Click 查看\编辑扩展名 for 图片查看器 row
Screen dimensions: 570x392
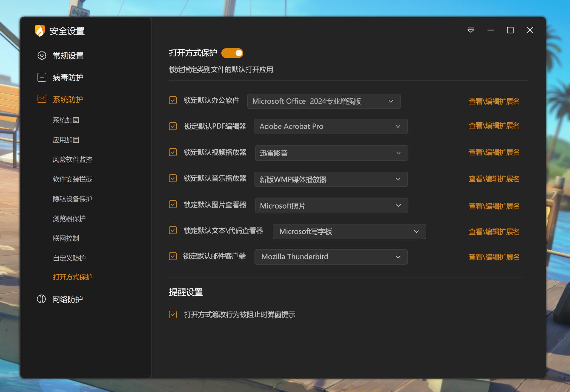[x=494, y=206]
